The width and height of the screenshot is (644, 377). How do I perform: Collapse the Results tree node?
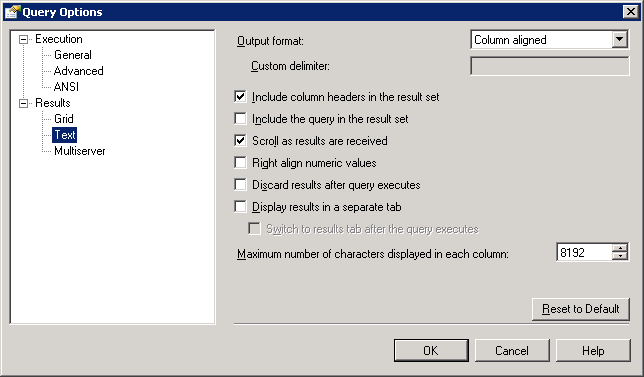(23, 103)
